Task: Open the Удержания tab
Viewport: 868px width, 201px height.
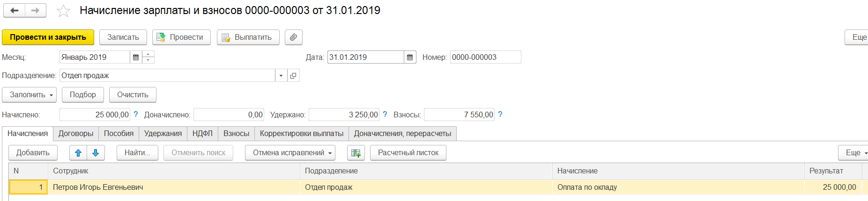Action: pos(163,134)
